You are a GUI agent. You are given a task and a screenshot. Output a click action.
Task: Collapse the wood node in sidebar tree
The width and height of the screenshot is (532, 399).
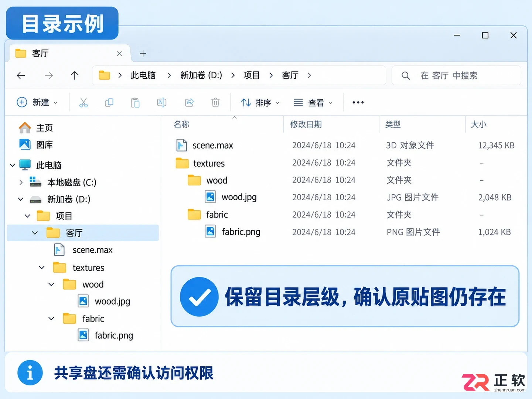point(51,284)
